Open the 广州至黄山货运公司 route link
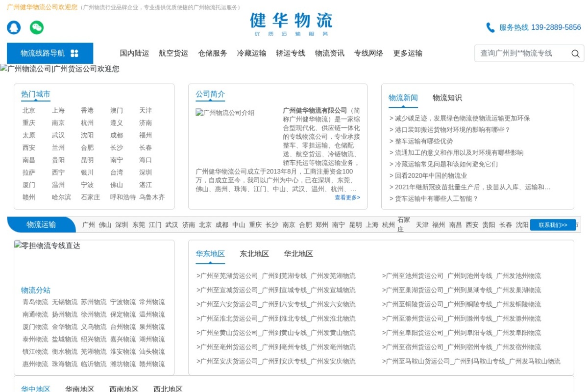This screenshot has height=392, width=588. coord(276,333)
